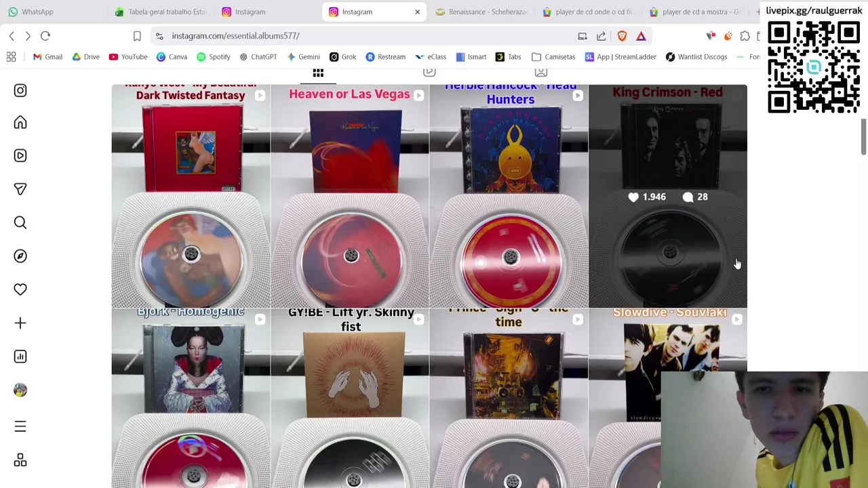Switch to the player de cd a mostra tab
This screenshot has width=868, height=488.
[695, 12]
